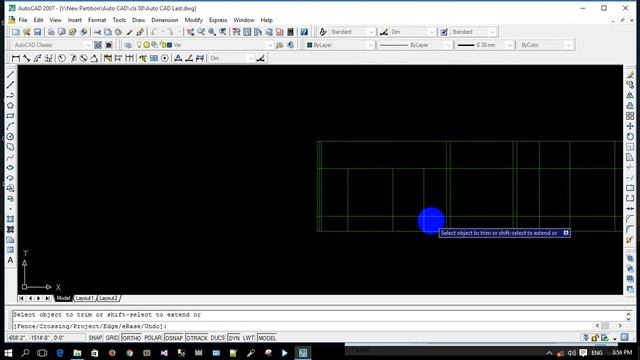Viewport: 640px width, 360px height.
Task: Click the Aligned dimension icon
Action: click(27, 58)
